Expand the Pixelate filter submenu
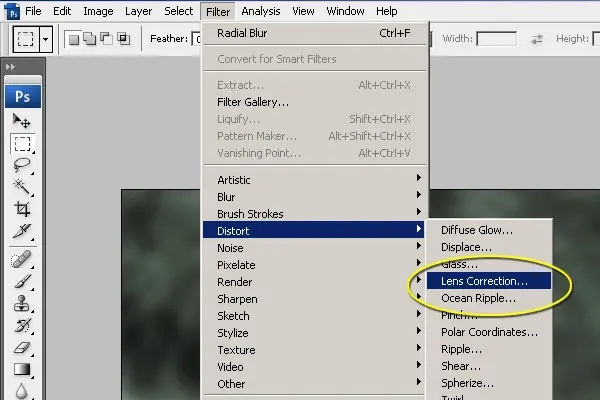The image size is (600, 400). pos(314,265)
